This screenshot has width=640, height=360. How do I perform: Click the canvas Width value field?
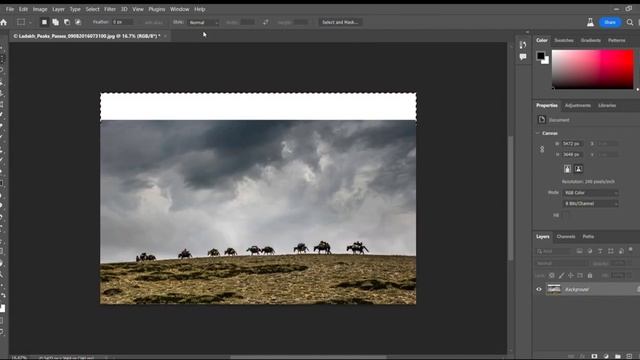(572, 144)
